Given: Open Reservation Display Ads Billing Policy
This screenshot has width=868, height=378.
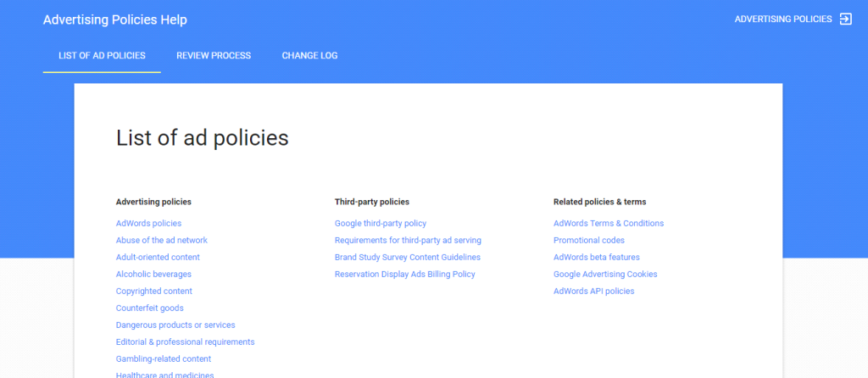Looking at the screenshot, I should pos(404,275).
